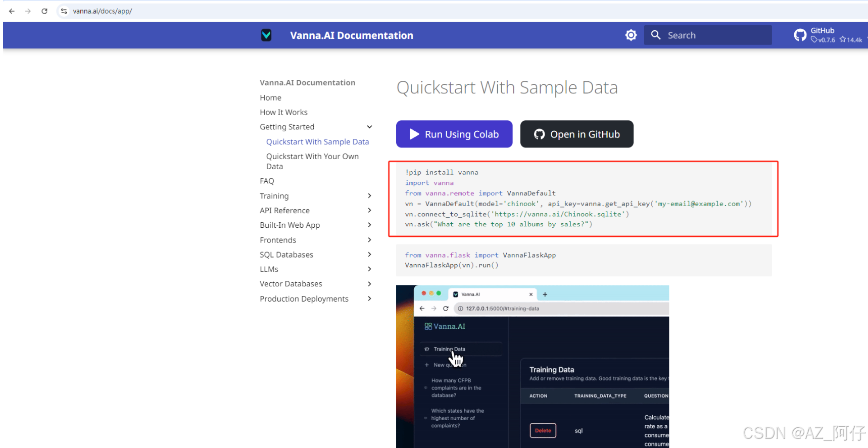Open Vanna.AI Documentation header title
The width and height of the screenshot is (868, 448).
(352, 35)
